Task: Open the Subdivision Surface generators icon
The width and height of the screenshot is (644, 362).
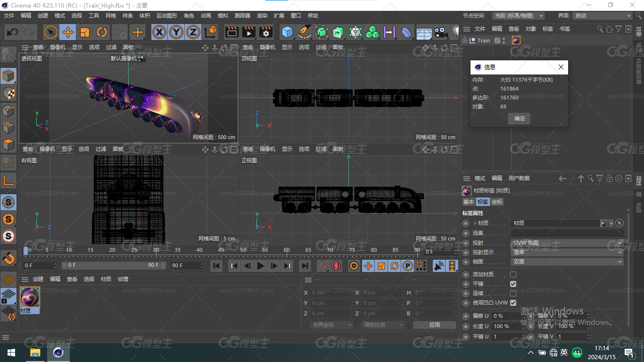Action: [322, 32]
